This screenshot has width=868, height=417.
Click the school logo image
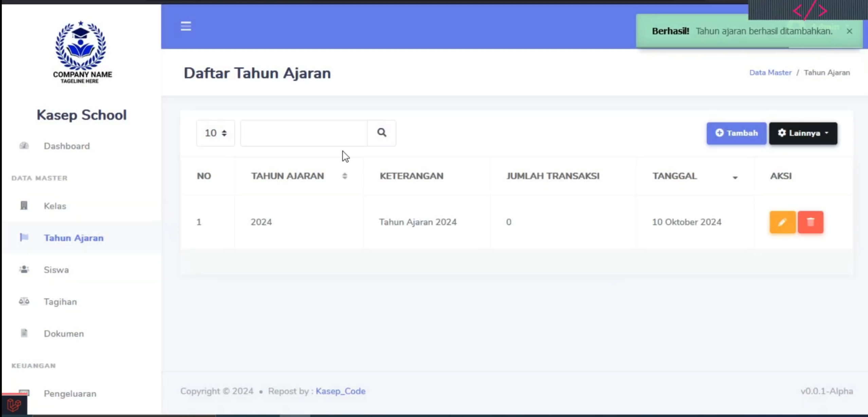click(81, 52)
